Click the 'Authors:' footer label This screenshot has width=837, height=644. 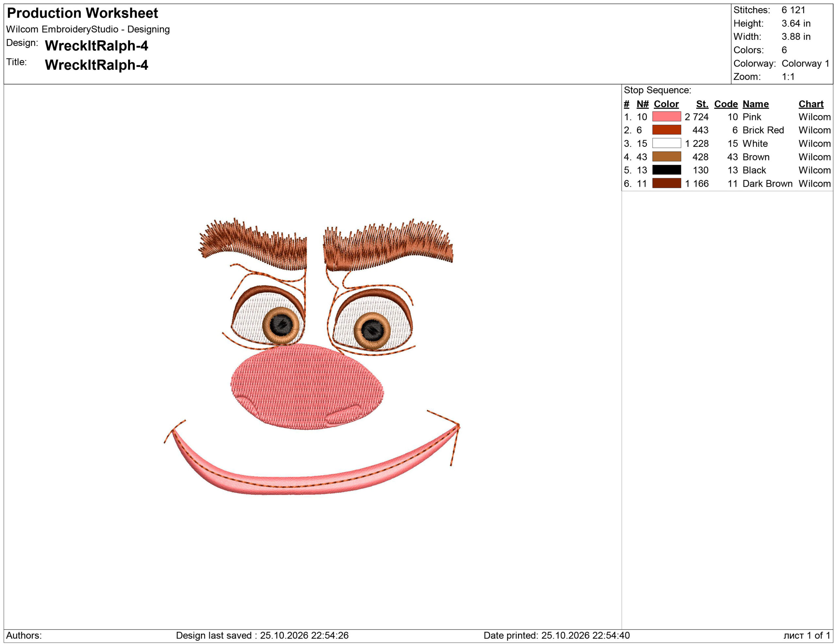click(x=24, y=635)
